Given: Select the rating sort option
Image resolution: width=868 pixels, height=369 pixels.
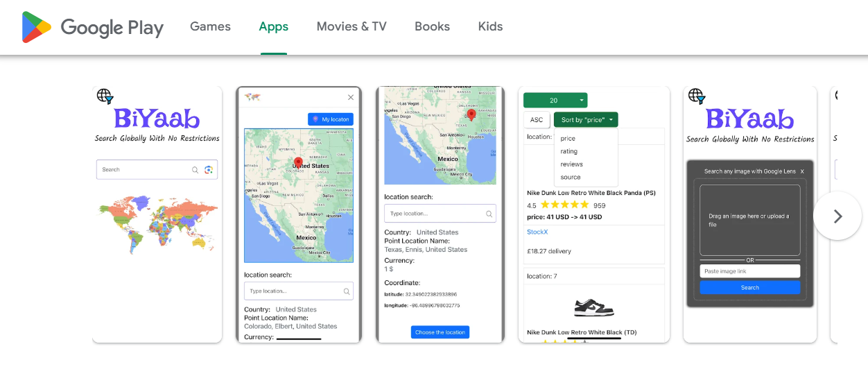Looking at the screenshot, I should pyautogui.click(x=569, y=151).
